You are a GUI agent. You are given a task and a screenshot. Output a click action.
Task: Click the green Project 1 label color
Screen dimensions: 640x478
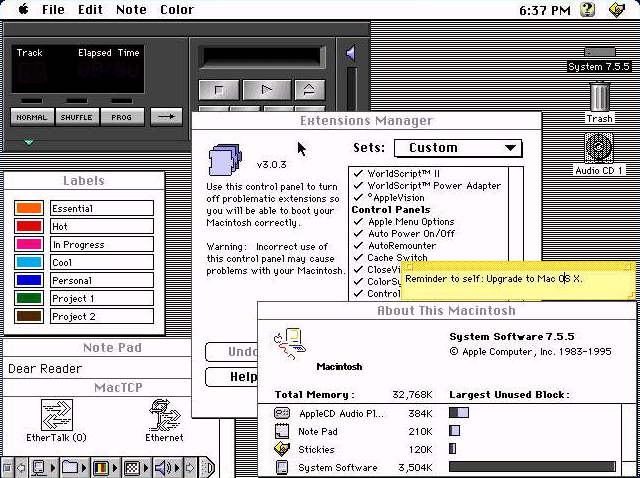pyautogui.click(x=29, y=298)
